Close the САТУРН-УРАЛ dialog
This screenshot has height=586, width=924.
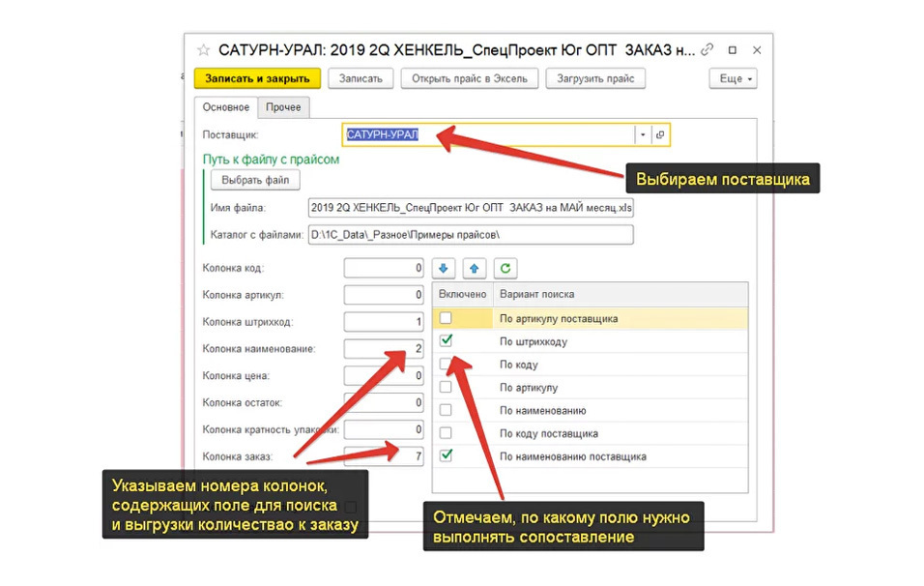pos(757,50)
